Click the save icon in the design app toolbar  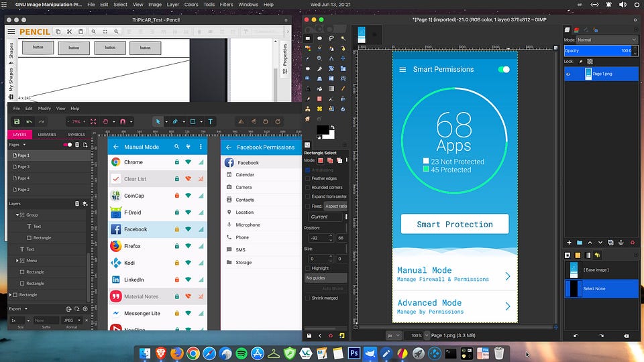coord(16,121)
